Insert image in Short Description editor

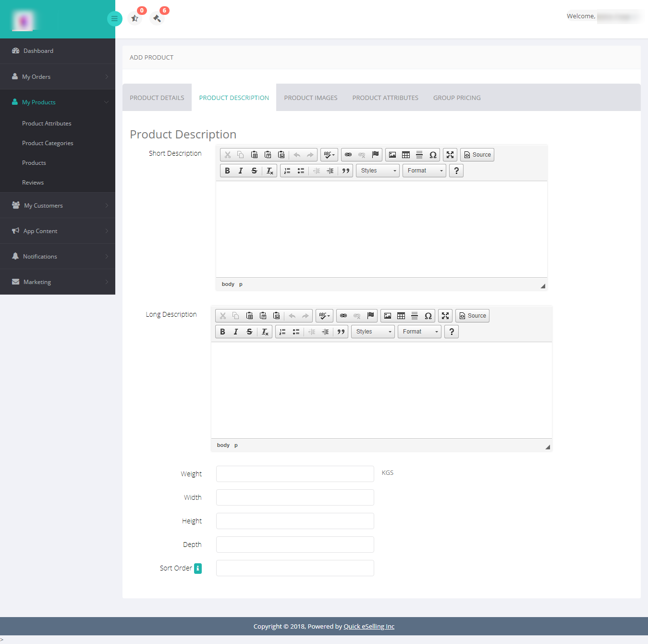(392, 155)
